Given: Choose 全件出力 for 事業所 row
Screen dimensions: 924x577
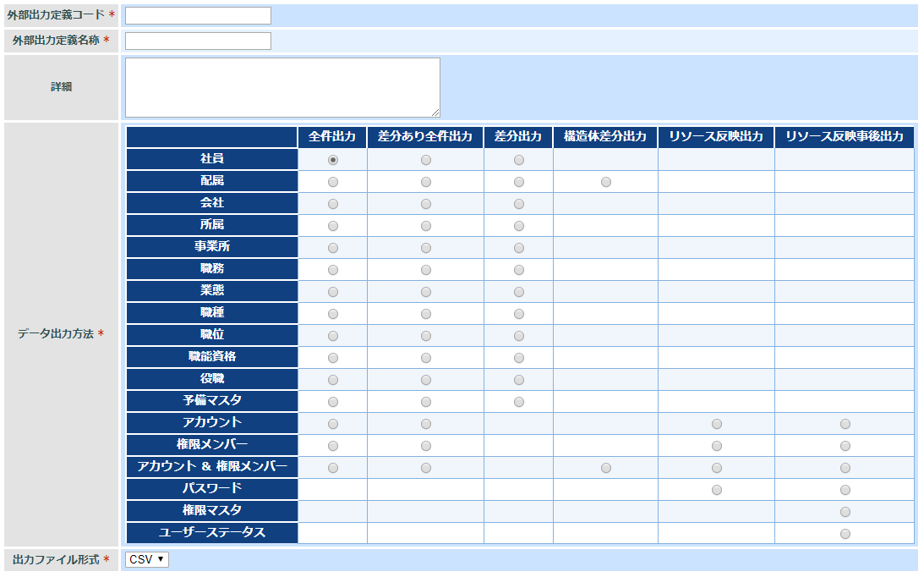Looking at the screenshot, I should pyautogui.click(x=333, y=248).
